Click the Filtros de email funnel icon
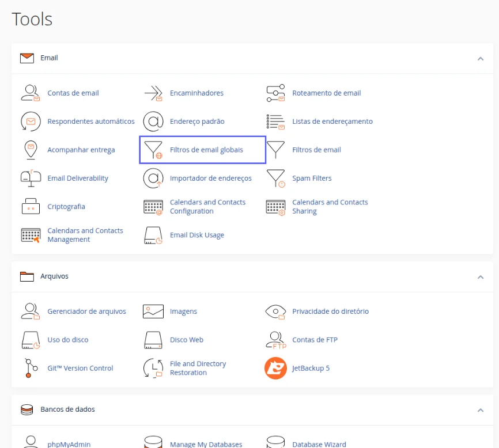This screenshot has width=499, height=448. coord(275,150)
